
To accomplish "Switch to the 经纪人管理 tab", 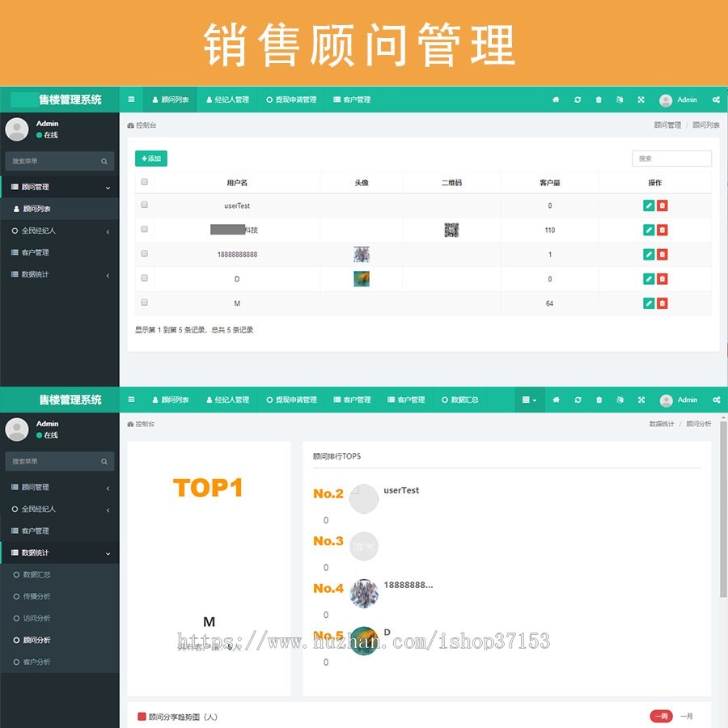I will pyautogui.click(x=227, y=99).
